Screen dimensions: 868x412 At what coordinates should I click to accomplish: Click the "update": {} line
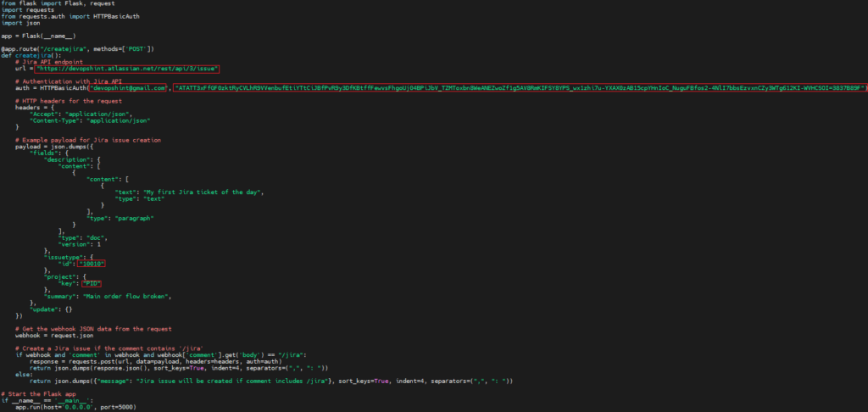[x=51, y=309]
